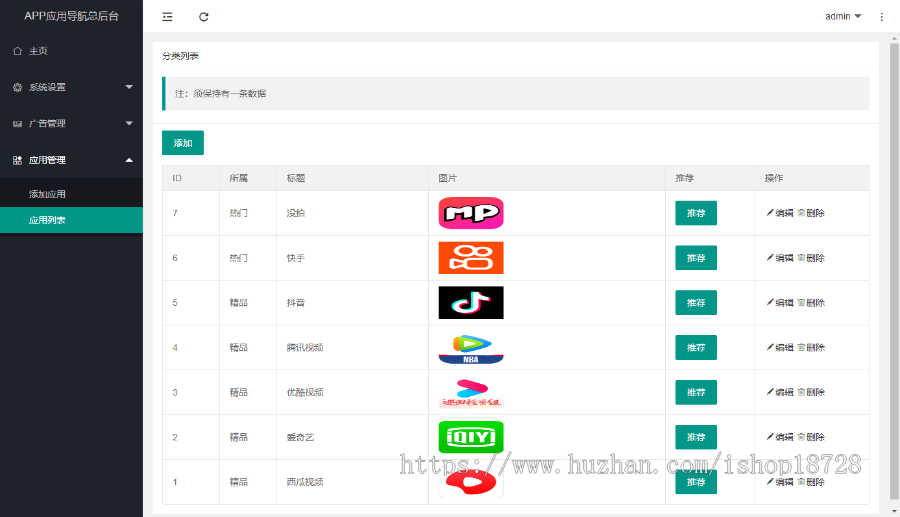Image resolution: width=900 pixels, height=517 pixels.
Task: Click 推荐 button for 腾讯视频
Action: (696, 347)
